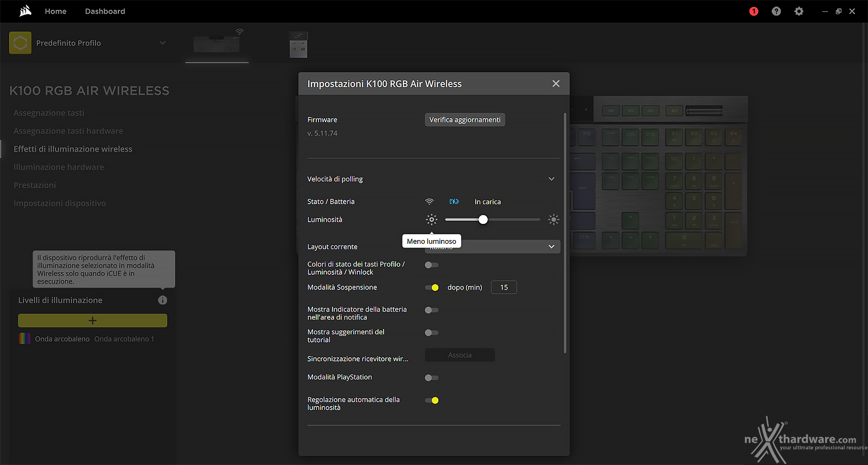This screenshot has width=868, height=465.
Task: Click the Predefinito Profilo profile icon
Action: (x=20, y=43)
